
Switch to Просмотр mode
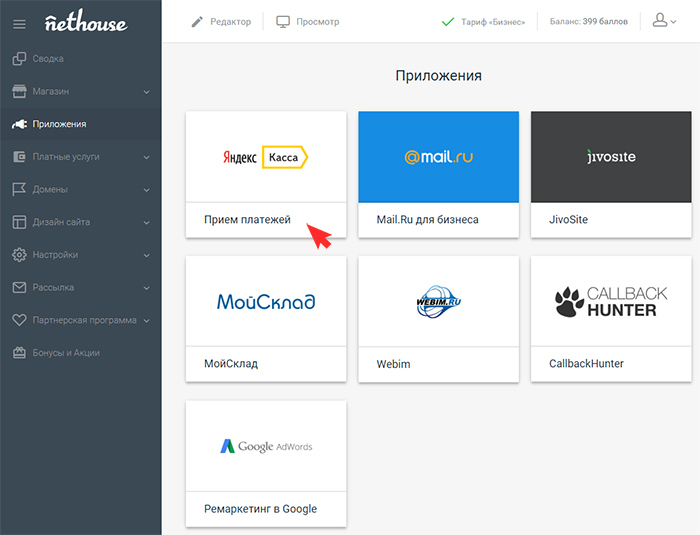pyautogui.click(x=317, y=21)
